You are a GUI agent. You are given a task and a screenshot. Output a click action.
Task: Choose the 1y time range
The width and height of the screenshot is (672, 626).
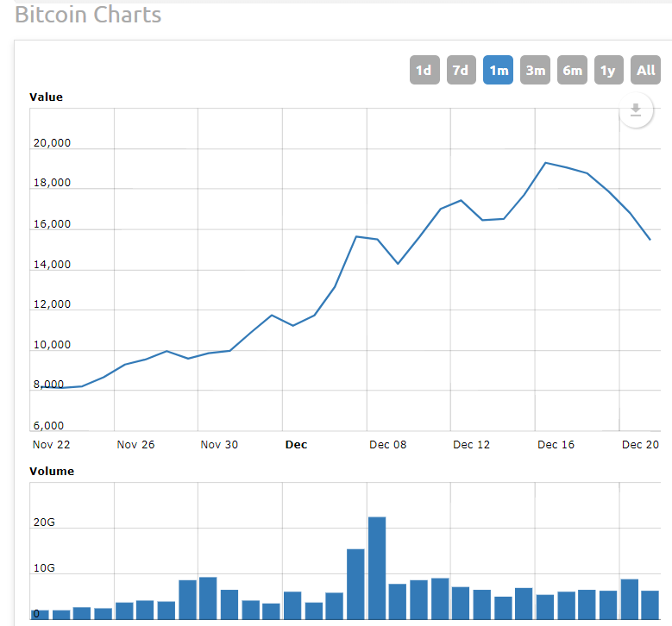point(609,71)
